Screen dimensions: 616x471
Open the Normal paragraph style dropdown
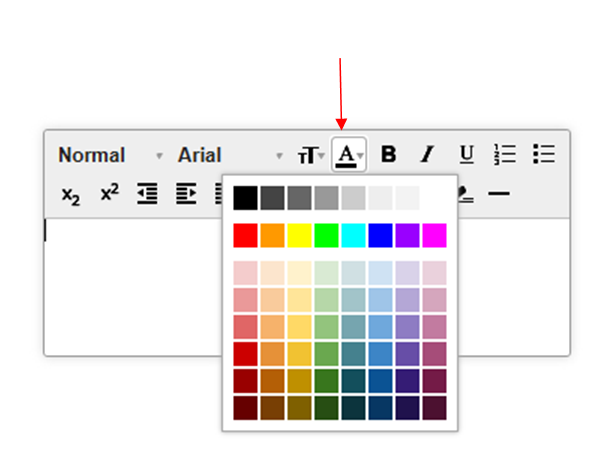[x=110, y=156]
